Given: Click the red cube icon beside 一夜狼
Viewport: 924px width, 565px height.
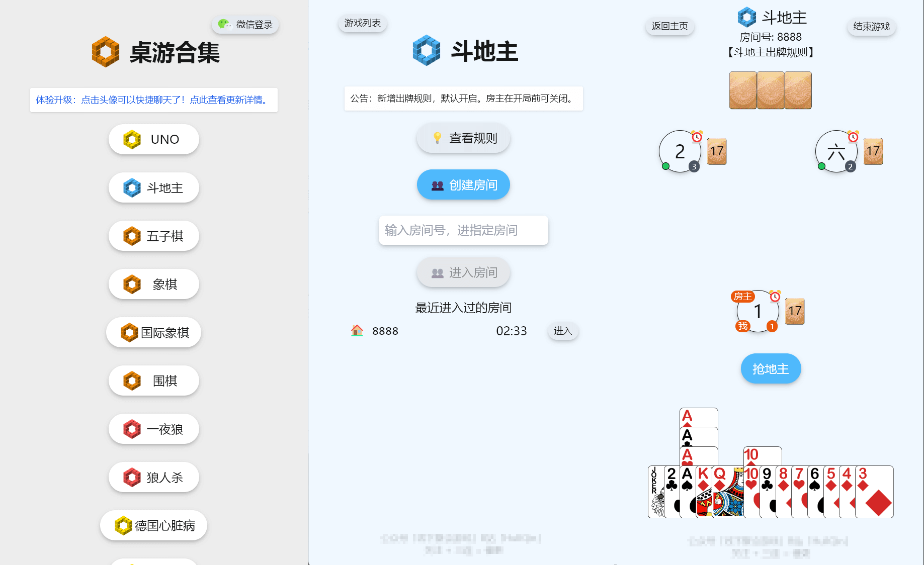Looking at the screenshot, I should tap(132, 429).
